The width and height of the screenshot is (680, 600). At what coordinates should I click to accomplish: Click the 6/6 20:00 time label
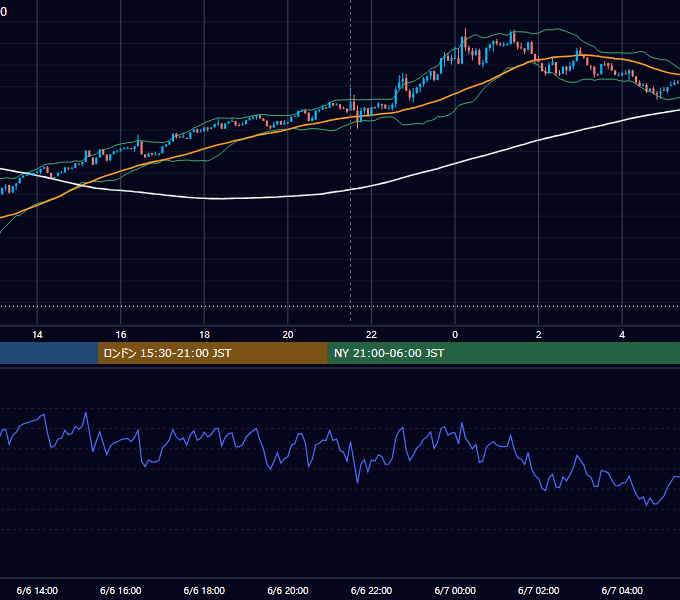pyautogui.click(x=288, y=590)
